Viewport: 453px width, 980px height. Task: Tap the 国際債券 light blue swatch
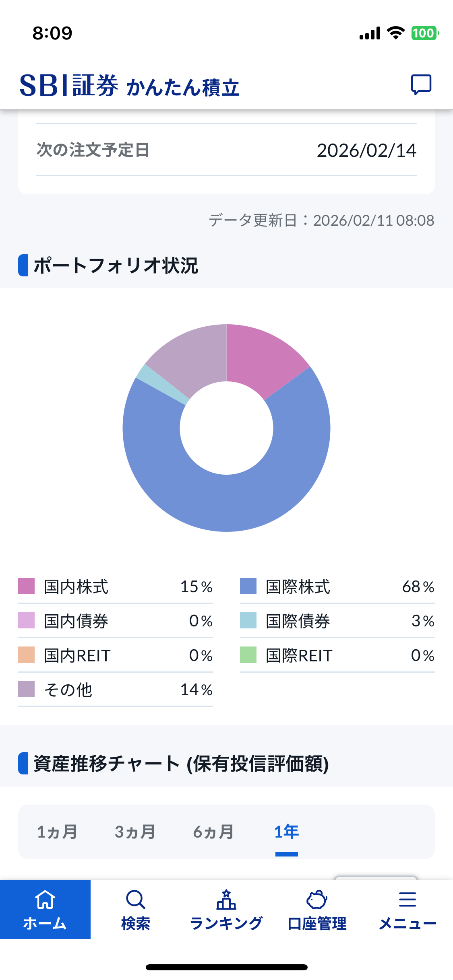[x=248, y=620]
